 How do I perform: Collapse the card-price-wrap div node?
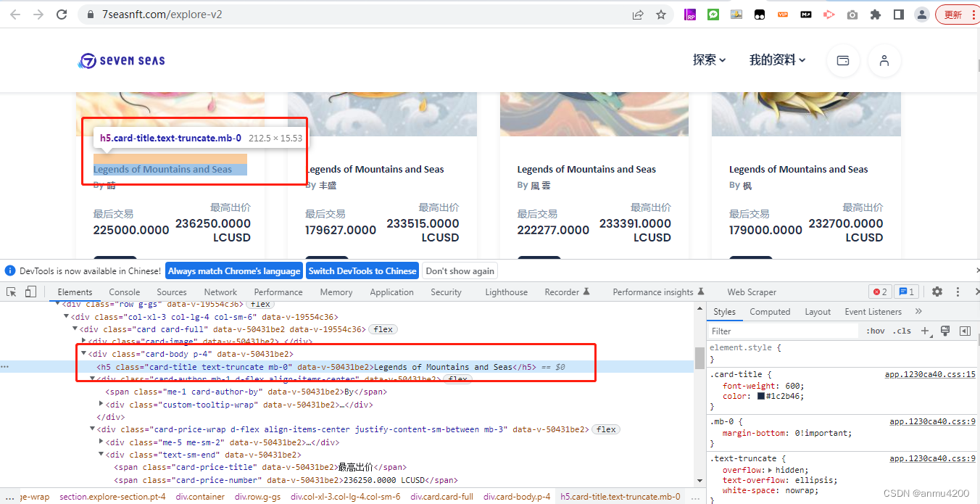coord(92,429)
